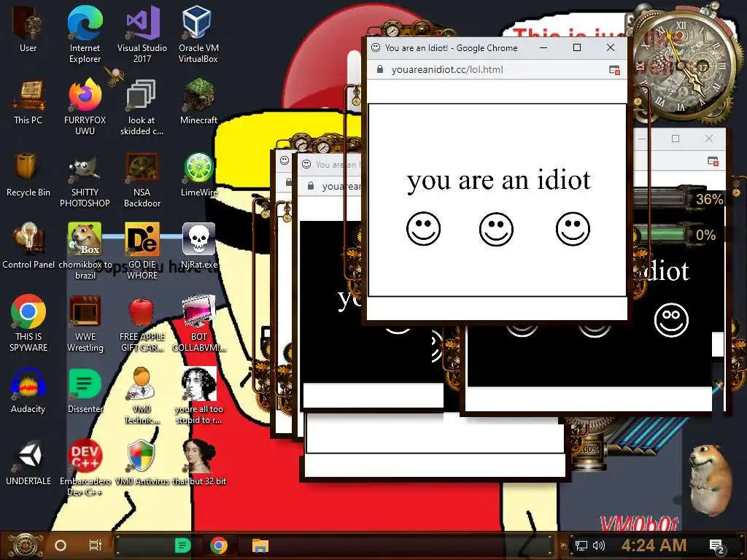Screen dimensions: 747x560
Task: Switch to the Chrome taskbar button
Action: pyautogui.click(x=219, y=545)
